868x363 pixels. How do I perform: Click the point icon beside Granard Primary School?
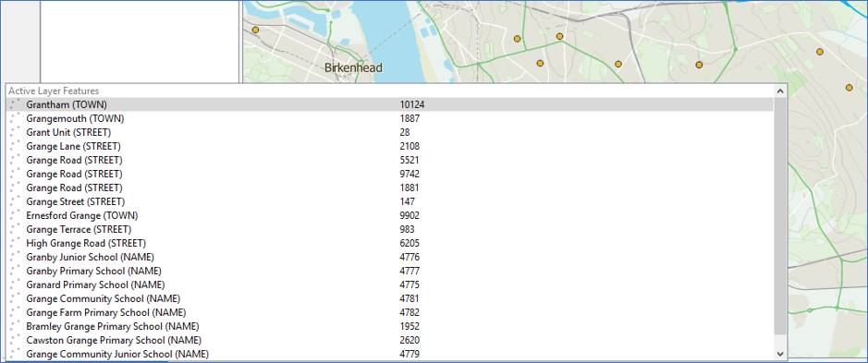pos(15,284)
